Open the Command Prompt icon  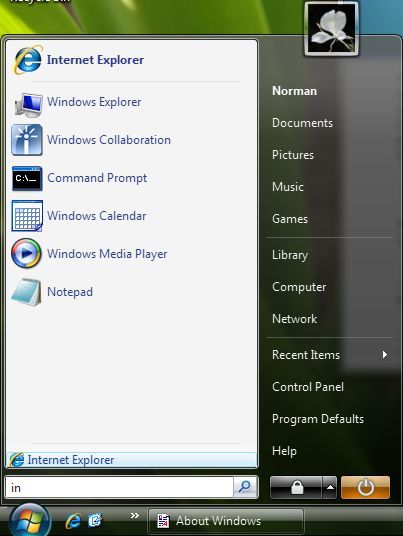pos(27,178)
